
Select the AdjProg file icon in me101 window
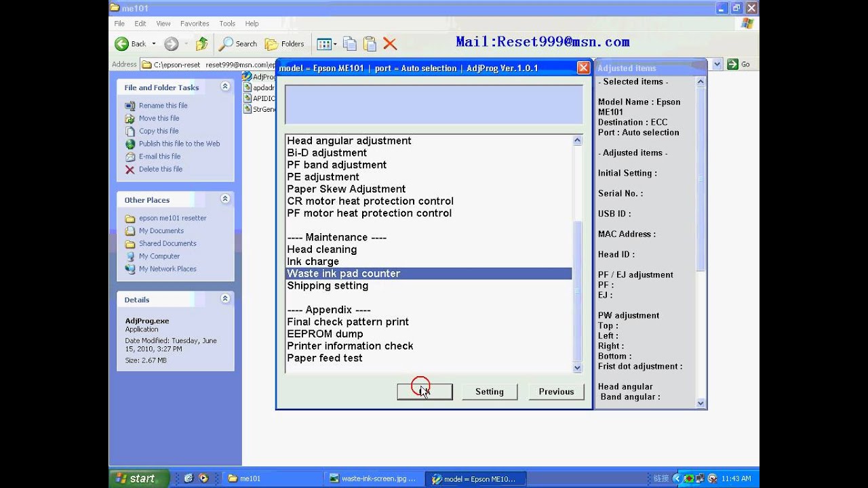pyautogui.click(x=259, y=77)
